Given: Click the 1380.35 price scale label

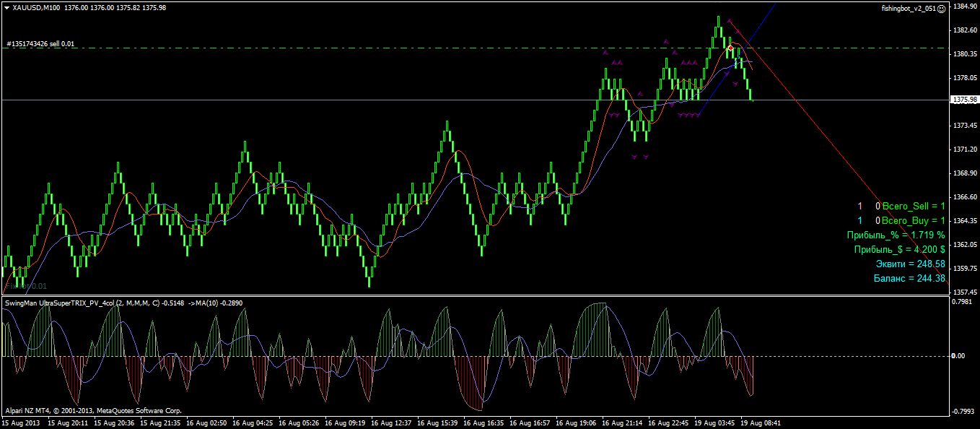Looking at the screenshot, I should pos(964,54).
